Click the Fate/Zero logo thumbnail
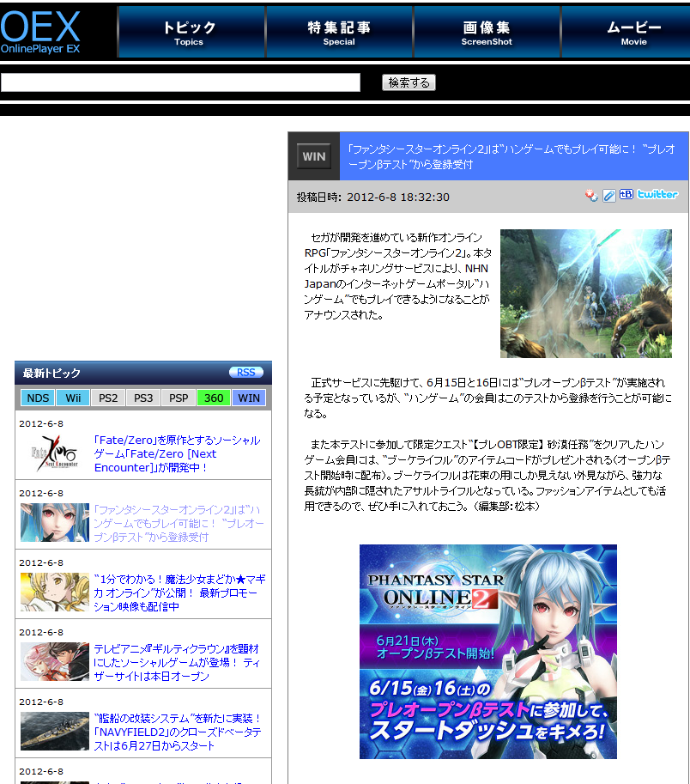Screen dimensions: 690x784 (x=55, y=453)
